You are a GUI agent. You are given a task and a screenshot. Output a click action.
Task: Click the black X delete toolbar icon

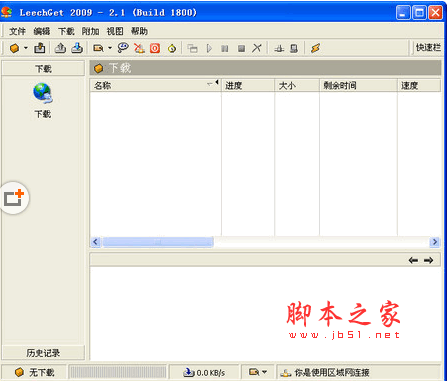[x=257, y=48]
